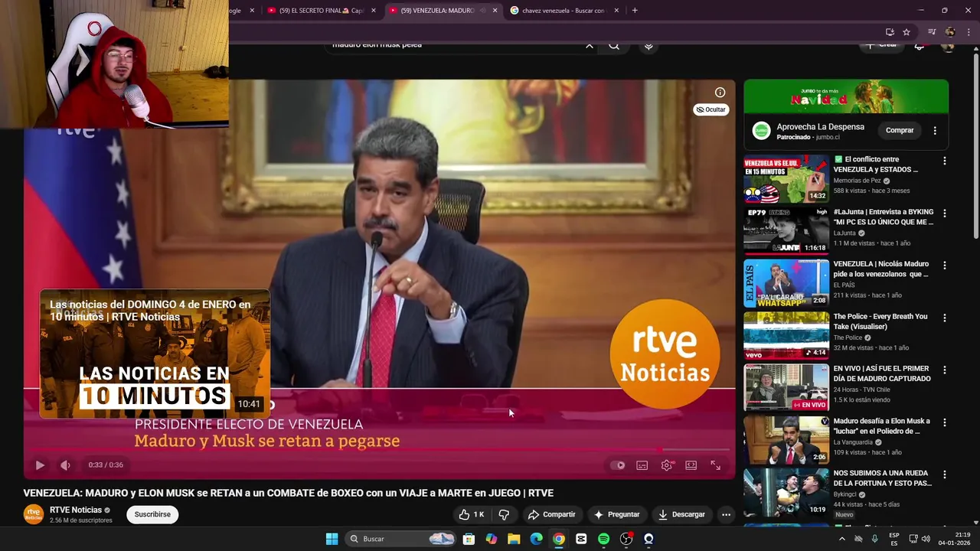Screen dimensions: 980x551
Task: Open menu for EL PAÍS Maduro video
Action: pyautogui.click(x=944, y=266)
